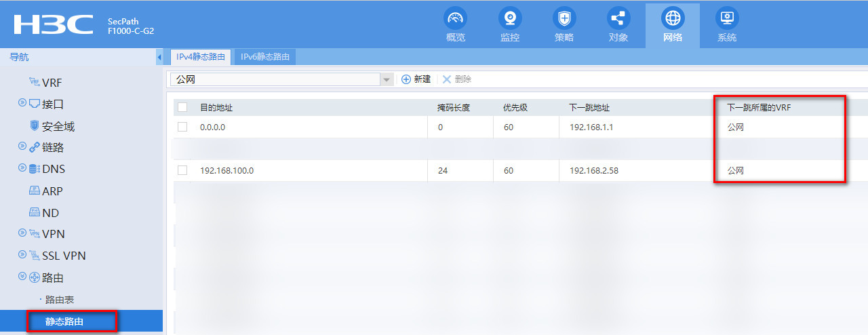Image resolution: width=868 pixels, height=335 pixels.
Task: Click the VPN icon
Action: point(35,234)
